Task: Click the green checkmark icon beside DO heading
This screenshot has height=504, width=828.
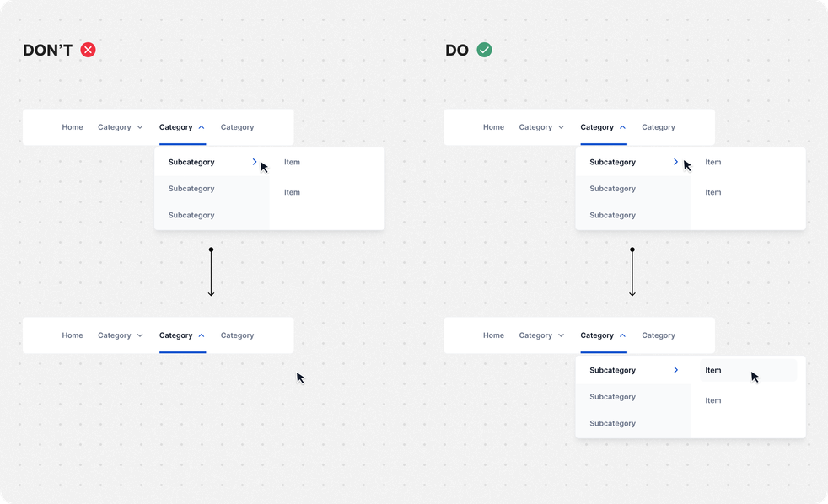Action: click(x=484, y=50)
